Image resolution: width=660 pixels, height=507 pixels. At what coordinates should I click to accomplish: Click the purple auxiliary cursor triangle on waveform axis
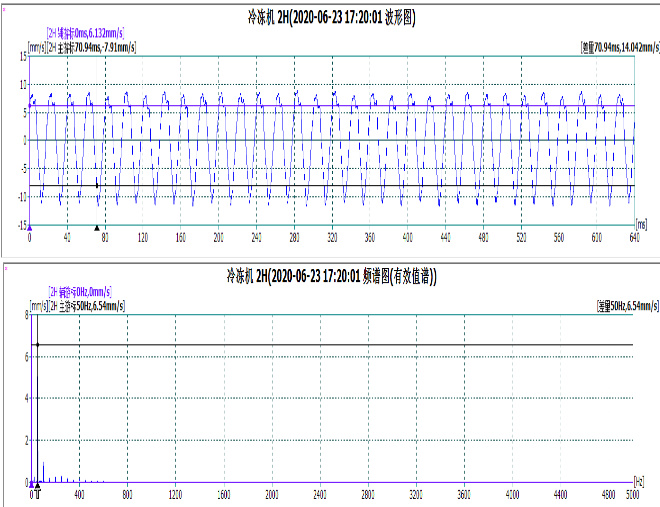30,228
